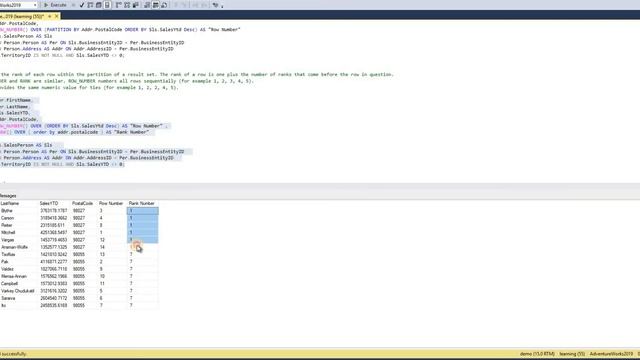The image size is (640, 360).
Task: Run the query with Execute button
Action: (55, 5)
